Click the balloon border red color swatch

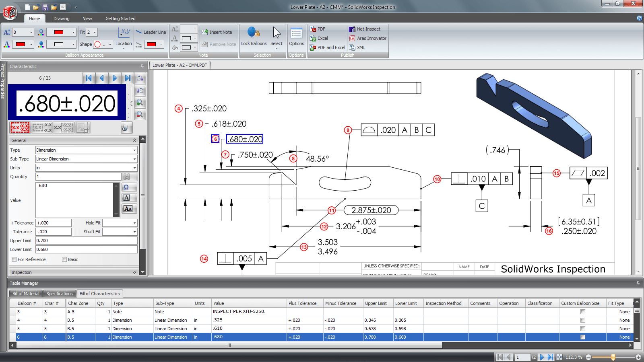point(59,32)
